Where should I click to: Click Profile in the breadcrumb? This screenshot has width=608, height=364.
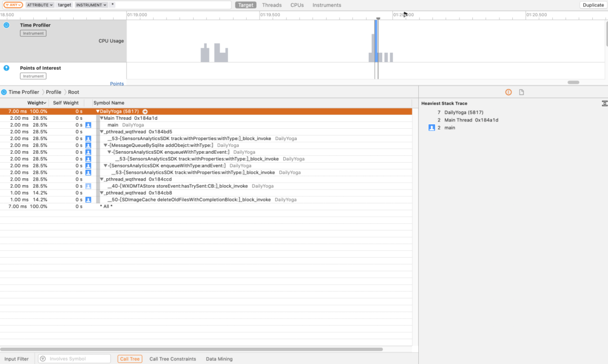[53, 92]
